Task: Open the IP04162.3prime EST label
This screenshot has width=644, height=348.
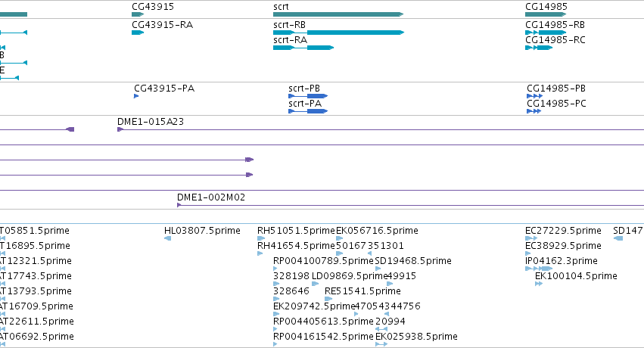Action: 562,261
